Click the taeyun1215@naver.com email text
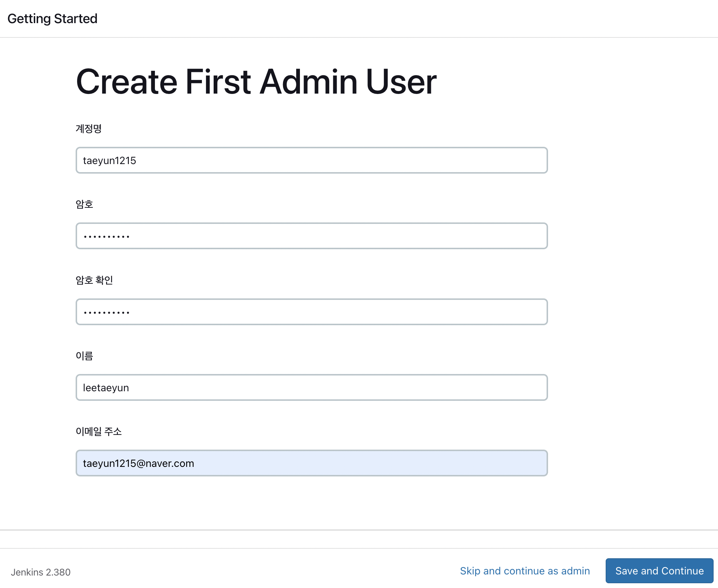Image resolution: width=718 pixels, height=588 pixels. pyautogui.click(x=138, y=464)
